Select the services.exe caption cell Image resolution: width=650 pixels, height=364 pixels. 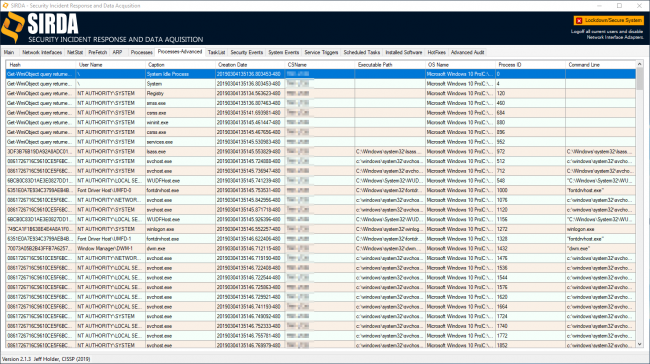[180, 142]
